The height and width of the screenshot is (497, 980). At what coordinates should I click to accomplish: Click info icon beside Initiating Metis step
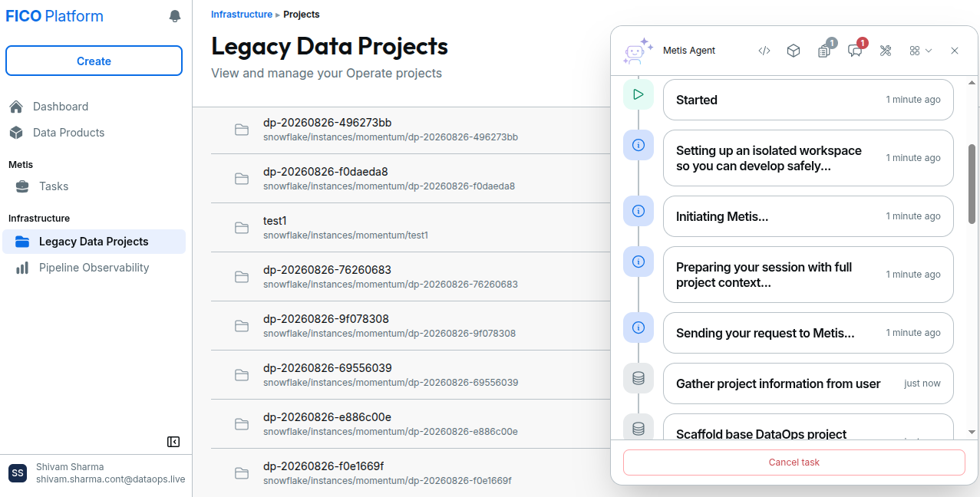pyautogui.click(x=638, y=211)
